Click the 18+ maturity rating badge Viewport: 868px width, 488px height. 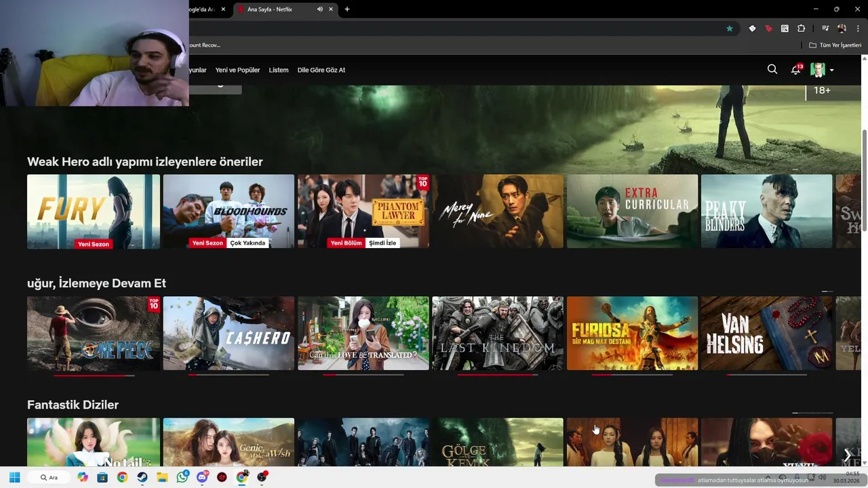tap(822, 90)
